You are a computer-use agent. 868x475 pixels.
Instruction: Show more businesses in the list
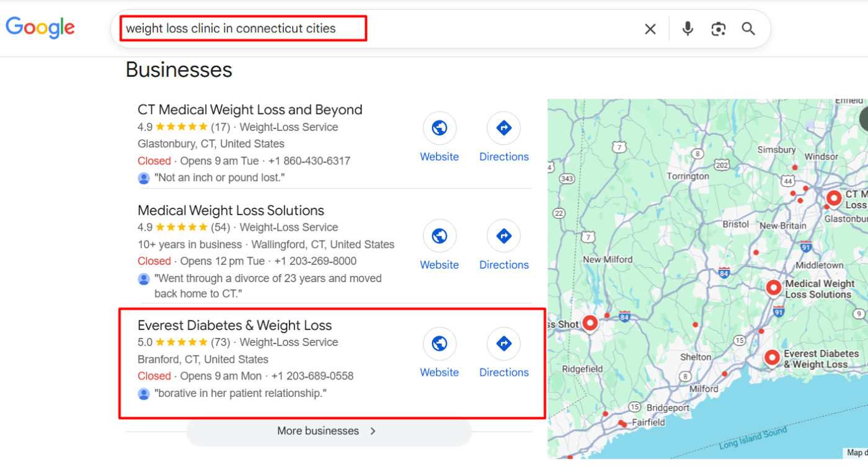(x=329, y=431)
